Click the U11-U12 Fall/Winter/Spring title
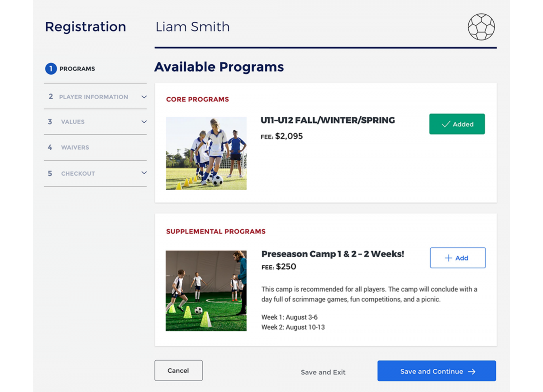Viewport: 543px width, 392px height. tap(328, 120)
